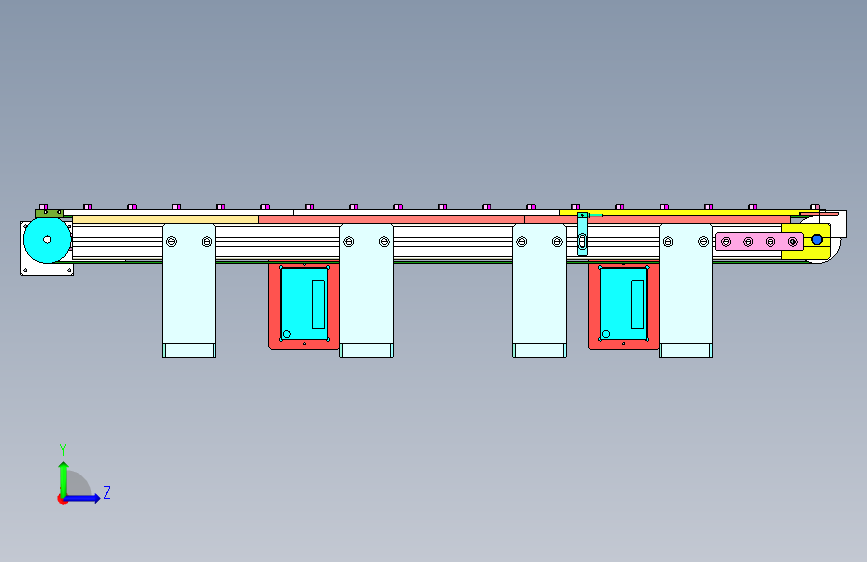Pick the blue circular shaft in the yellow block
This screenshot has height=562, width=867.
tap(817, 240)
